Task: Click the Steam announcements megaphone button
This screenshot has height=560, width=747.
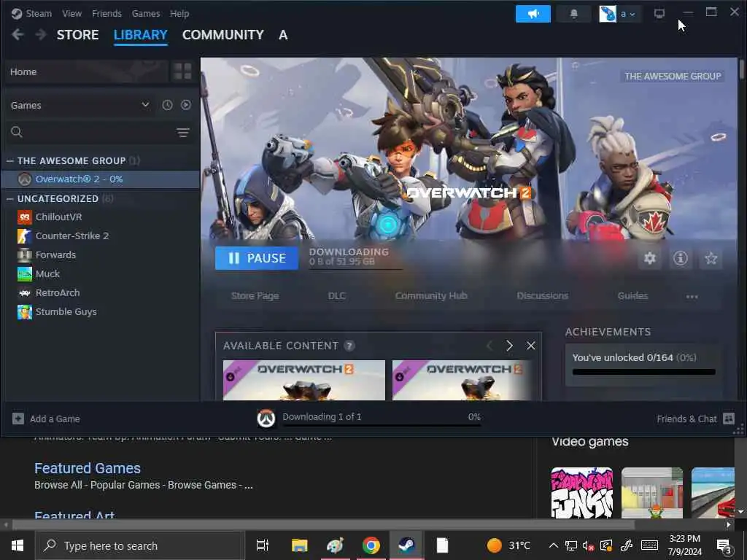Action: (533, 14)
